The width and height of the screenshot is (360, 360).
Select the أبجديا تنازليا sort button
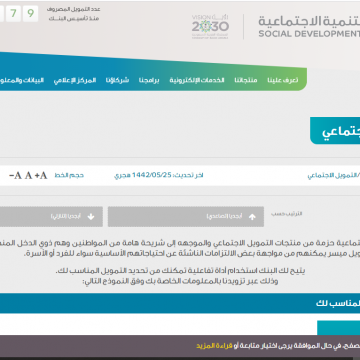pyautogui.click(x=51, y=217)
